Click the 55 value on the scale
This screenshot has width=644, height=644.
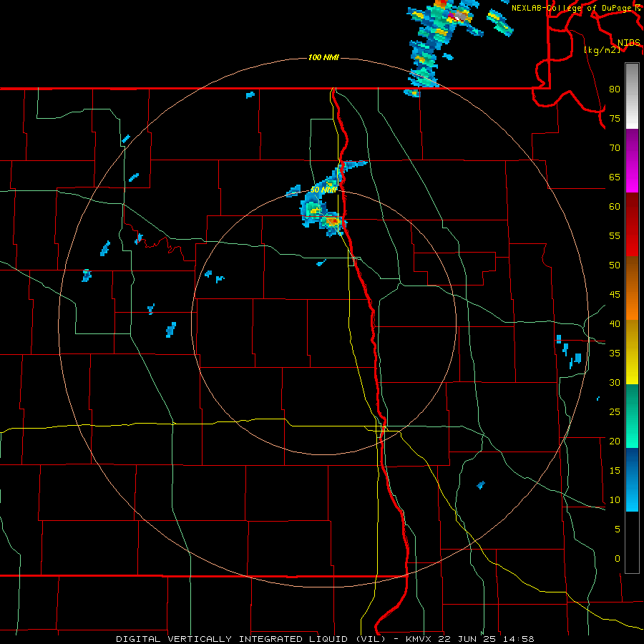click(x=615, y=236)
